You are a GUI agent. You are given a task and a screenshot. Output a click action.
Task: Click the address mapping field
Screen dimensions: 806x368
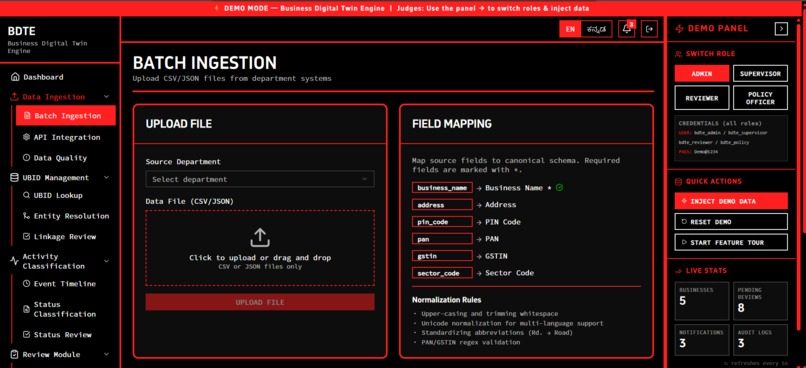tap(442, 205)
